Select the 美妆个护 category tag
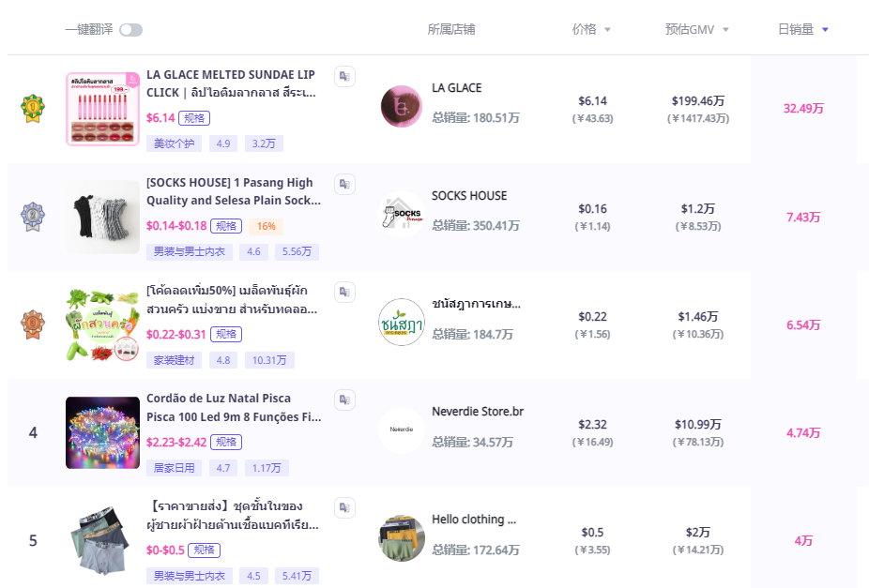 [175, 143]
